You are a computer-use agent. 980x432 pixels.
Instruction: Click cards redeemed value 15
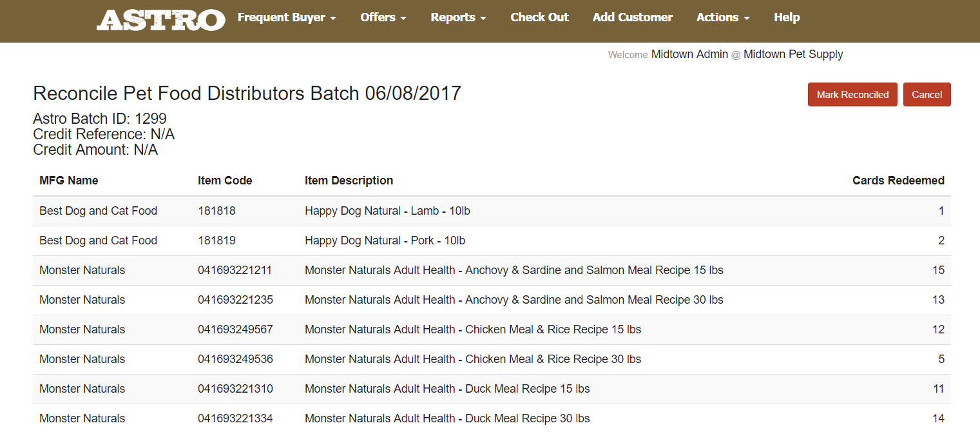pos(938,270)
